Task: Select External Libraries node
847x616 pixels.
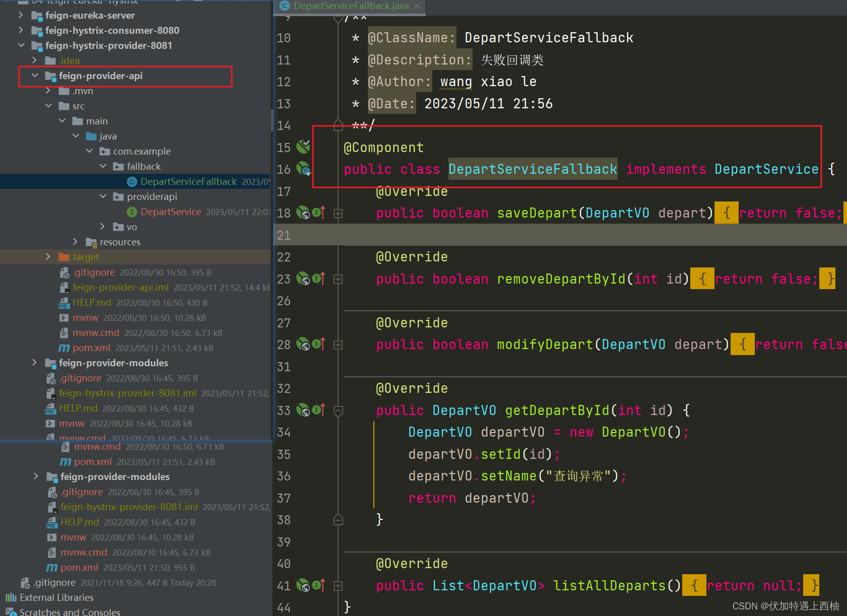Action: point(56,597)
